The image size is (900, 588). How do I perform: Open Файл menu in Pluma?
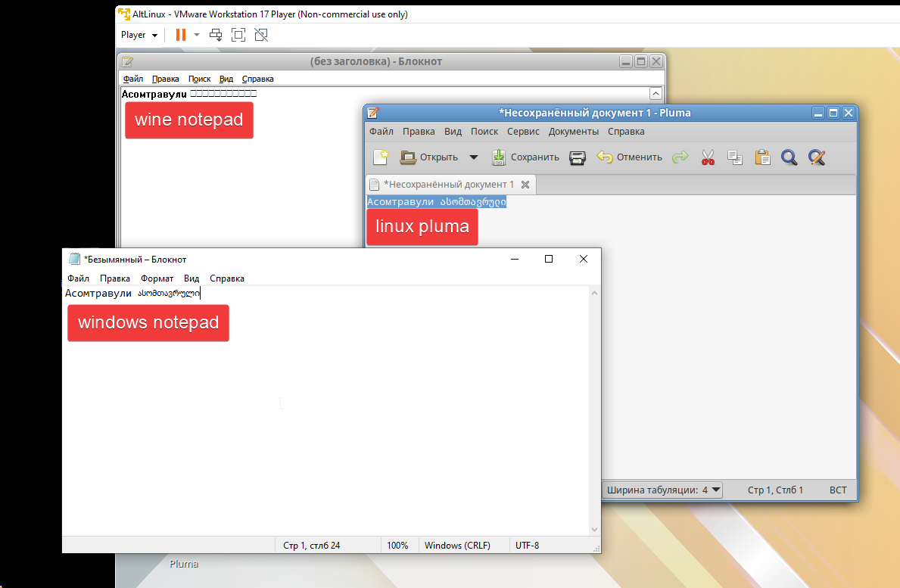tap(381, 132)
